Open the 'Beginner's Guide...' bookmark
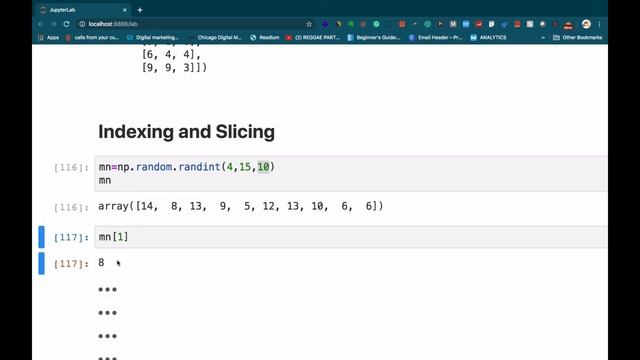The width and height of the screenshot is (640, 360). (374, 38)
